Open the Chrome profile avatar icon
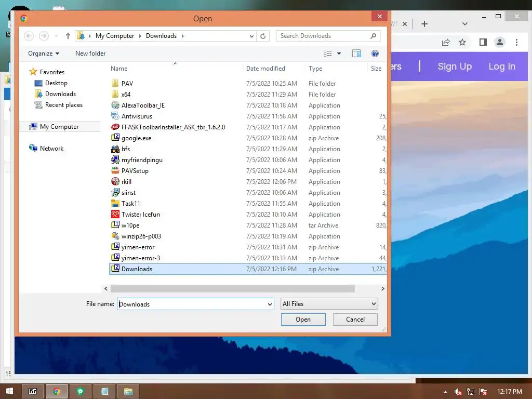The image size is (532, 399). point(499,42)
